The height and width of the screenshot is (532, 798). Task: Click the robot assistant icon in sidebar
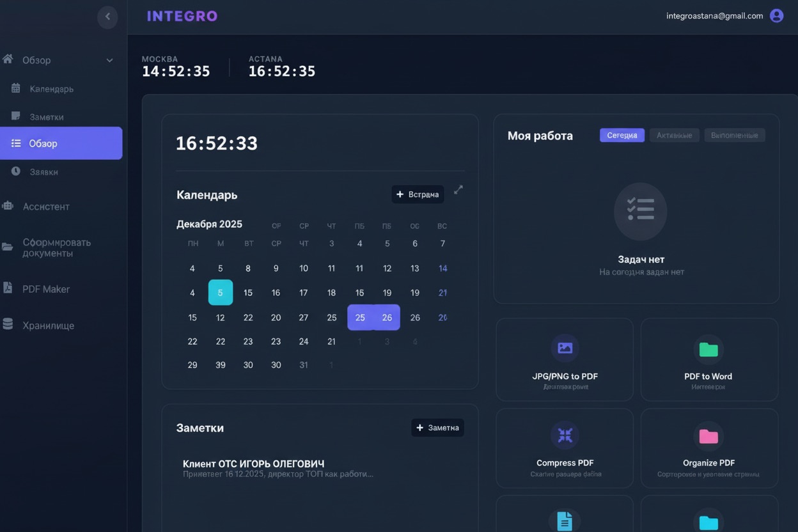[8, 206]
